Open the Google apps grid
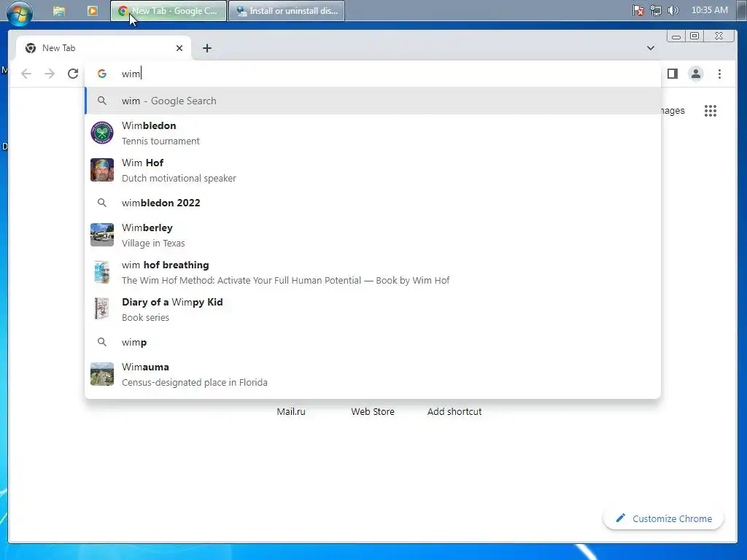The width and height of the screenshot is (747, 560). click(x=711, y=111)
